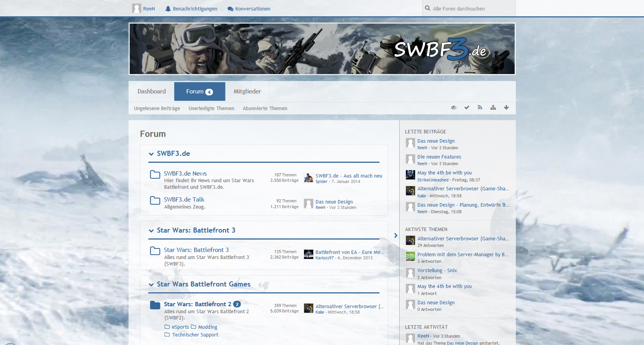The height and width of the screenshot is (345, 644).
Task: Open Star Wars: Battlefront 2 forum link
Action: [197, 304]
